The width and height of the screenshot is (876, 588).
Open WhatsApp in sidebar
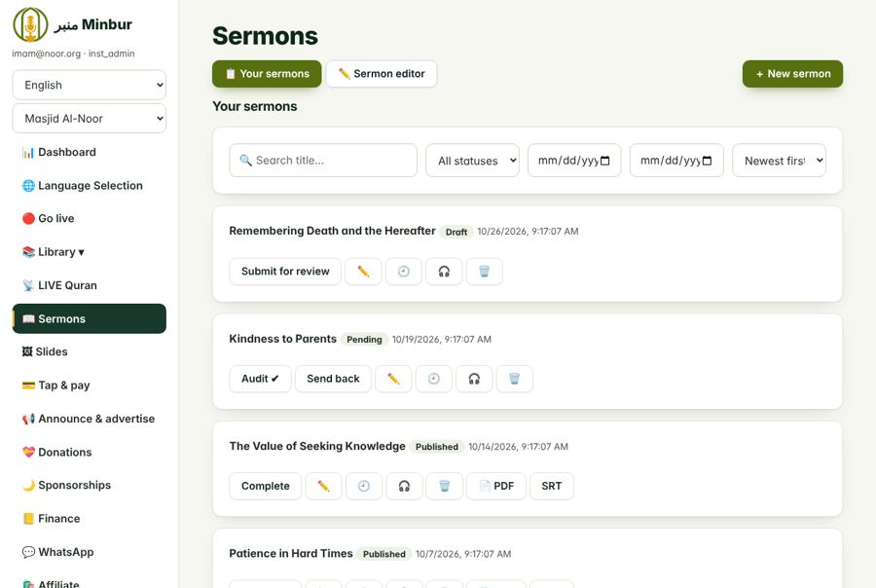point(90,552)
